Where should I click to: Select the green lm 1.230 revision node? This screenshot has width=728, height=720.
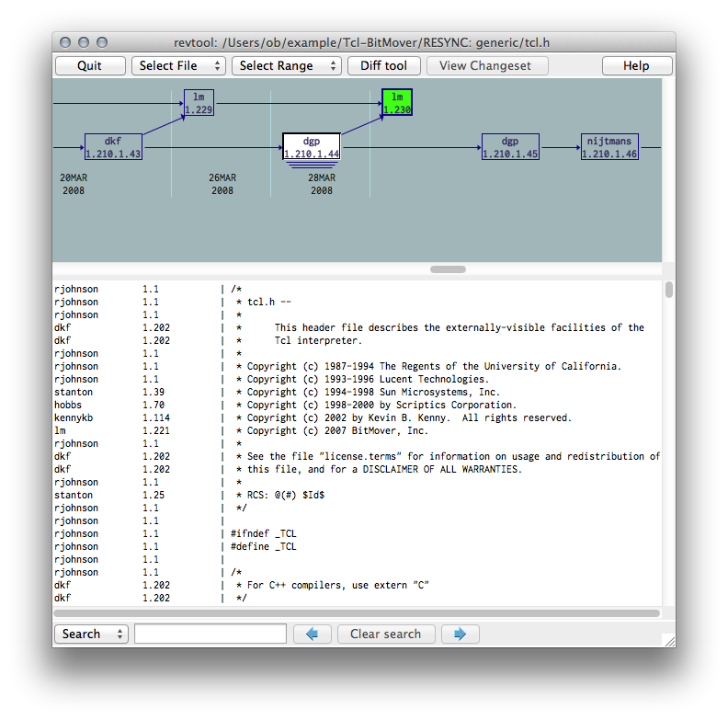(397, 103)
